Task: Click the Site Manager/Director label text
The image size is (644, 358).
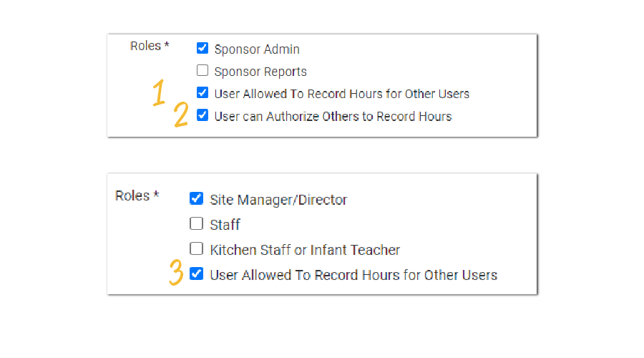Action: pos(278,200)
